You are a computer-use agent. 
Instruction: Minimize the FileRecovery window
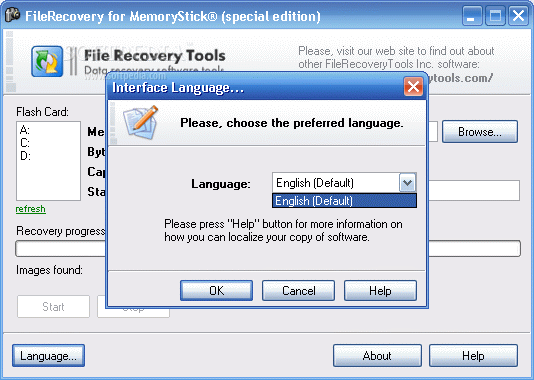click(472, 16)
